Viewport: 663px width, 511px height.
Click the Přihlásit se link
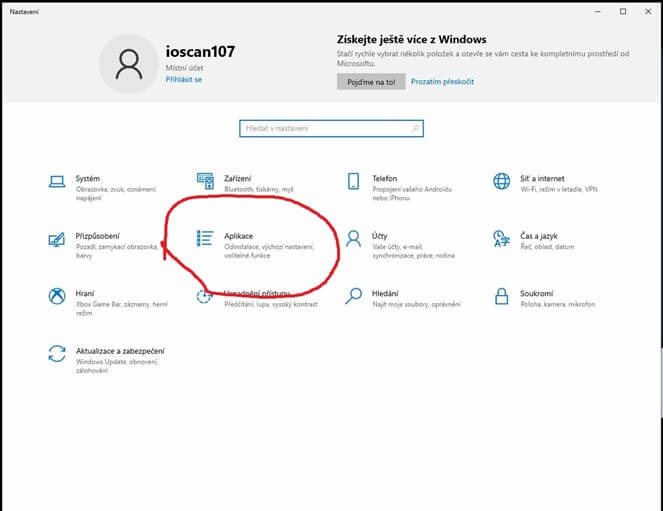click(184, 79)
